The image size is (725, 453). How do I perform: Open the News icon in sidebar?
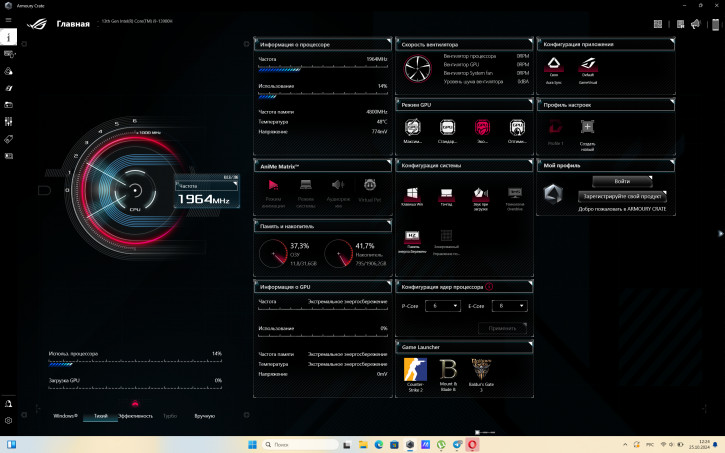tap(8, 156)
